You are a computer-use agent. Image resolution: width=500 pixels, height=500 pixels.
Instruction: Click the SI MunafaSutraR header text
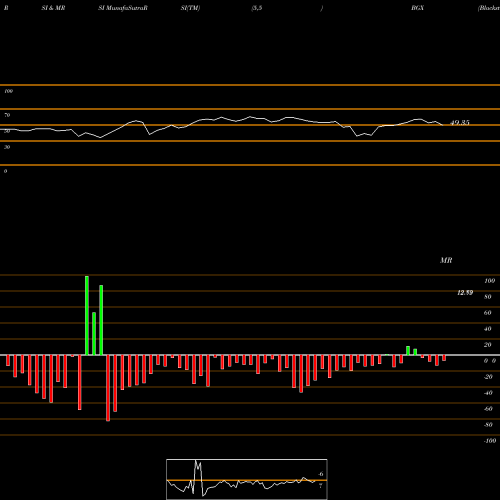[x=123, y=8]
